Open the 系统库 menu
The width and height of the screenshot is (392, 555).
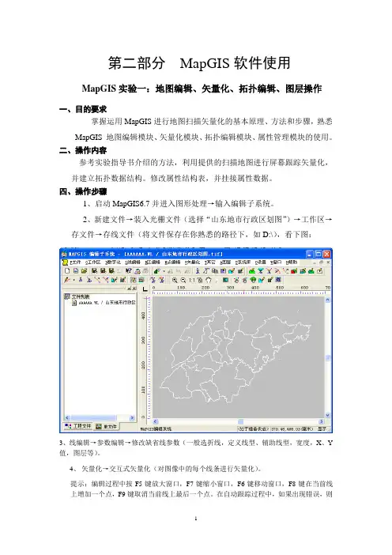point(243,262)
